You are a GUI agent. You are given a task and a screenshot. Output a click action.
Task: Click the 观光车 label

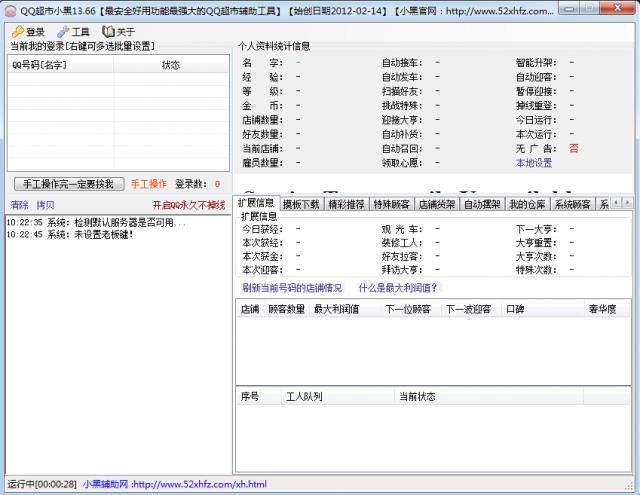click(x=402, y=229)
